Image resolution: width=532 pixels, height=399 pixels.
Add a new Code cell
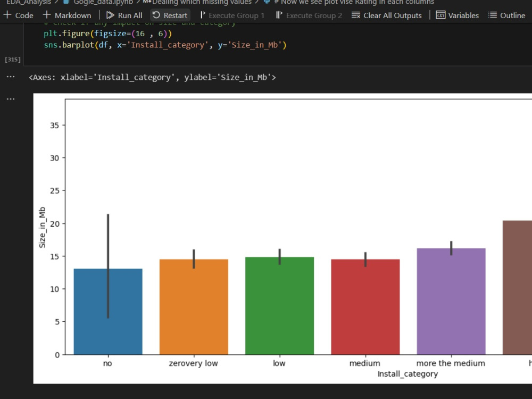pyautogui.click(x=19, y=15)
